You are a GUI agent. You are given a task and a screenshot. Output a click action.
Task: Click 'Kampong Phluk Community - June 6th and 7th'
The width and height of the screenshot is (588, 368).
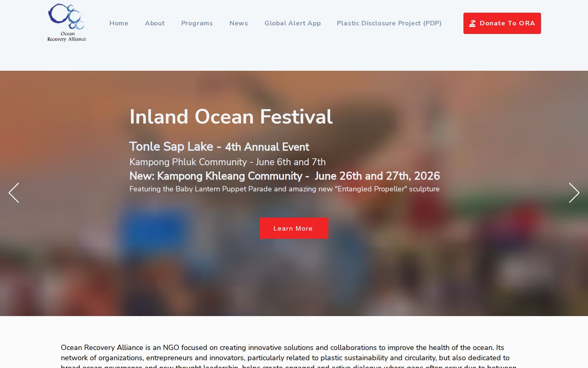coord(227,162)
